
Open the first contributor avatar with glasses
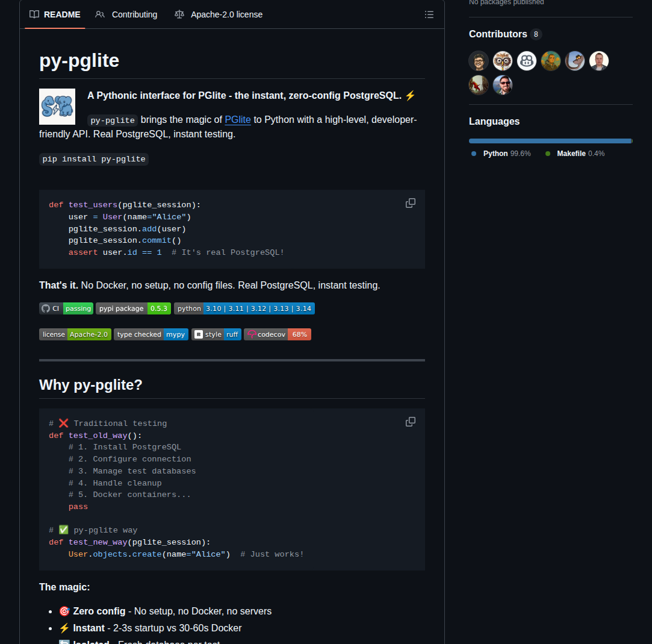click(x=479, y=61)
